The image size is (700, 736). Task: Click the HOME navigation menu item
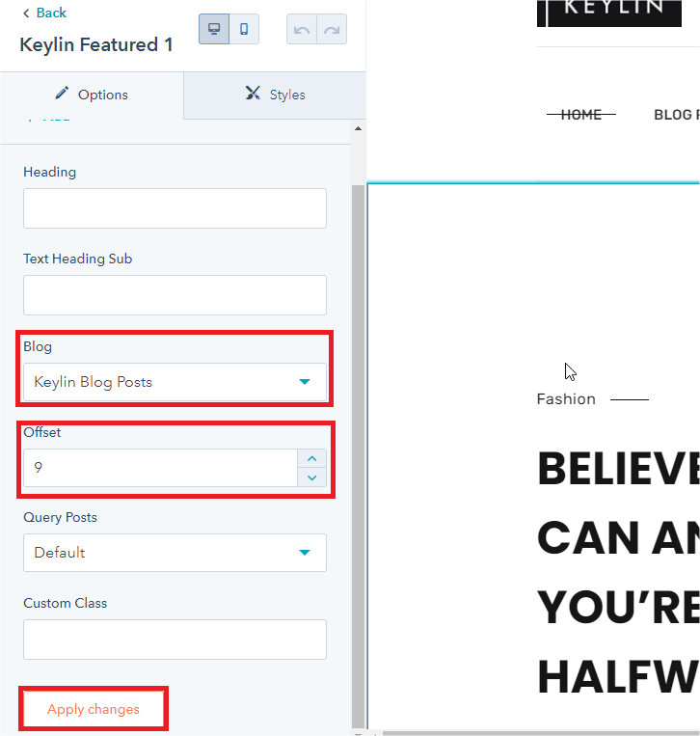[x=580, y=115]
